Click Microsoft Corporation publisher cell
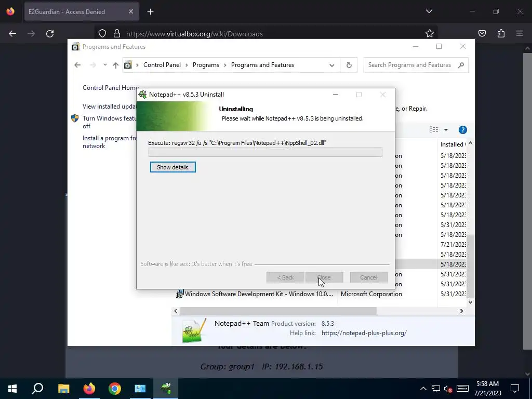The image size is (532, 399). [x=371, y=294]
